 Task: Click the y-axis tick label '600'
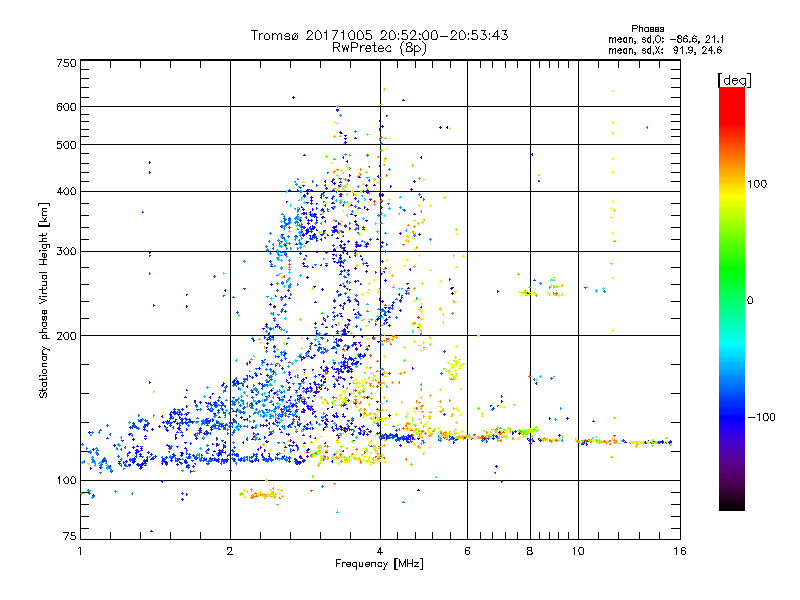66,107
